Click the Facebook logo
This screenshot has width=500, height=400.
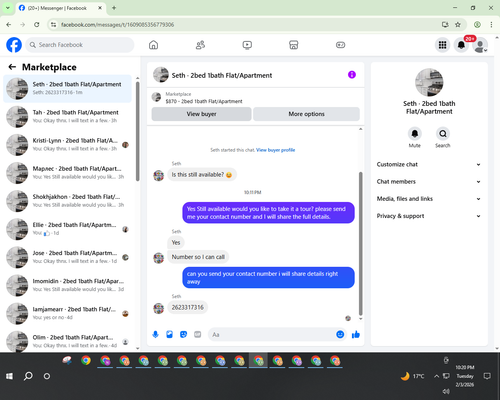point(14,45)
